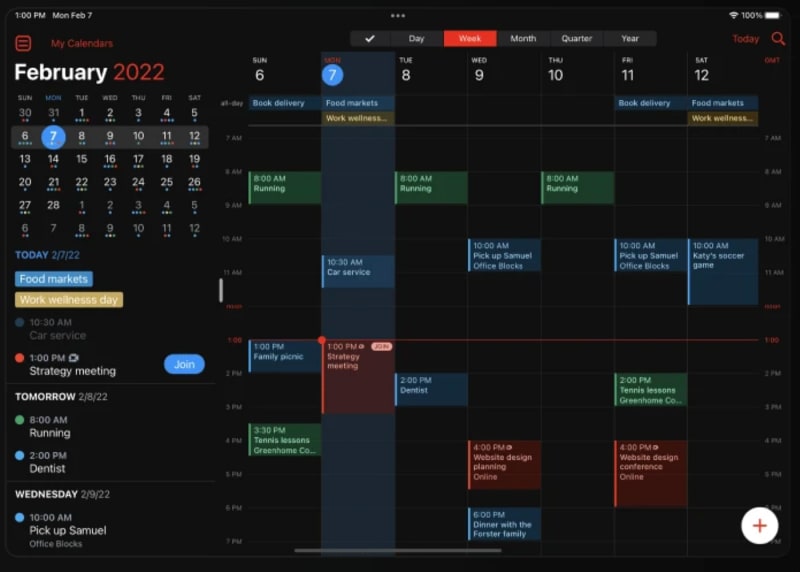The width and height of the screenshot is (800, 572).
Task: Select the Work wellness day tag in sidebar
Action: (69, 300)
